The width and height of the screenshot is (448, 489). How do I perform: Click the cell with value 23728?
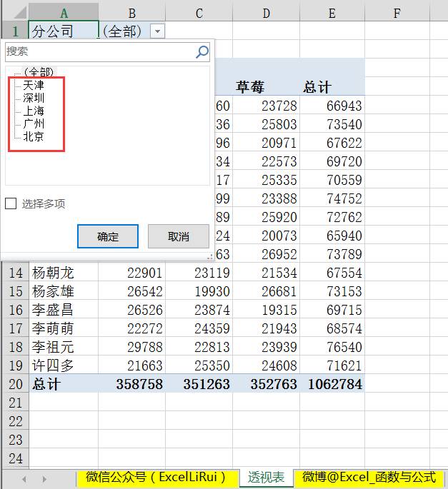(x=267, y=106)
